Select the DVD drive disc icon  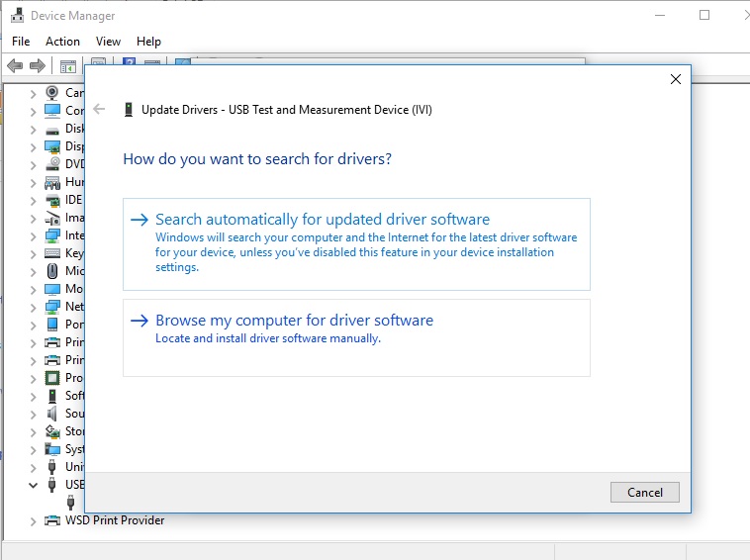(52, 164)
